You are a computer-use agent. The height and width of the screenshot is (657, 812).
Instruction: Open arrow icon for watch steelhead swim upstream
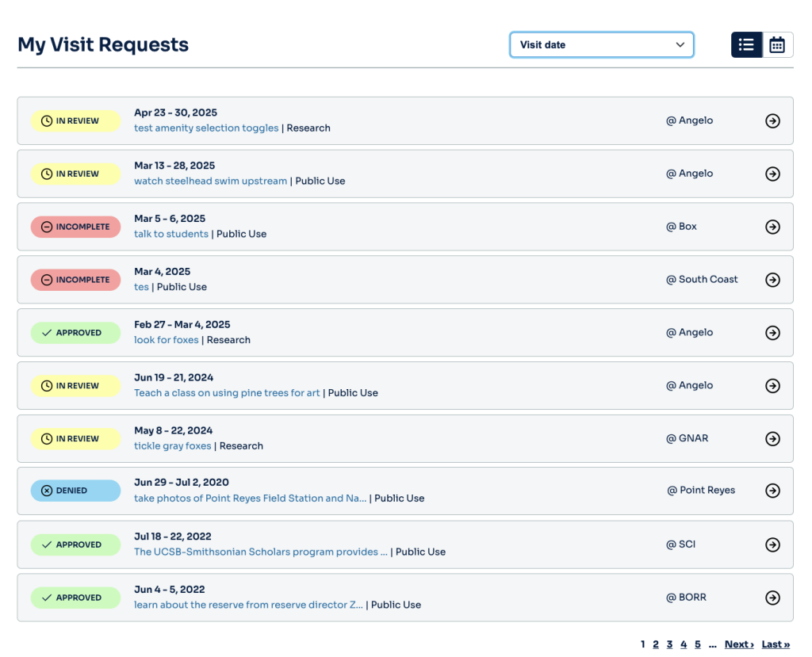[772, 174]
